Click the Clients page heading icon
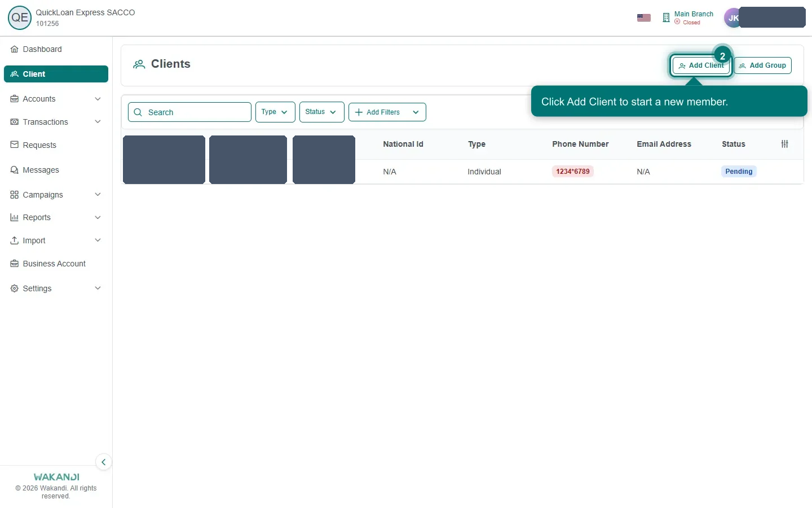The height and width of the screenshot is (508, 812). coord(139,64)
